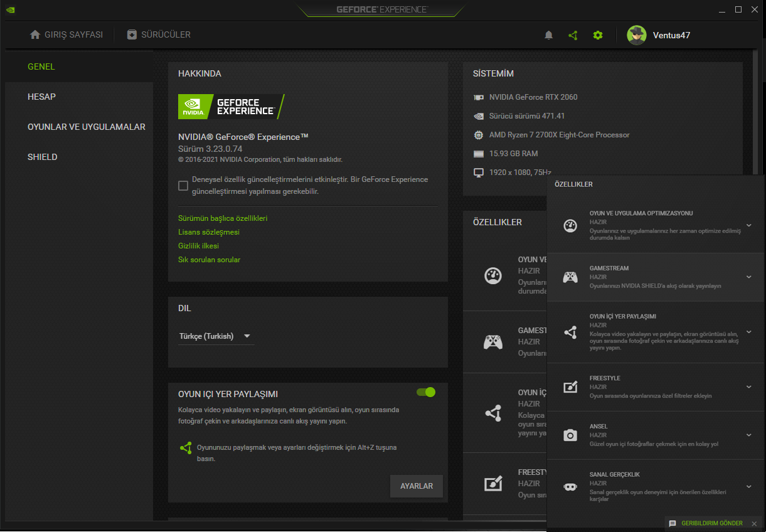Click the gauge icon in overlay Özellikler panel
The height and width of the screenshot is (532, 766).
point(570,226)
